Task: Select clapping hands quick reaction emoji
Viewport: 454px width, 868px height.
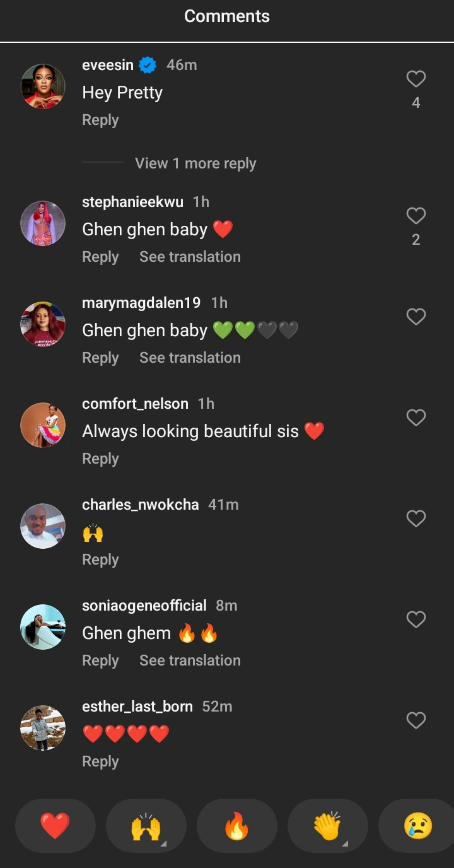Action: coord(327,826)
